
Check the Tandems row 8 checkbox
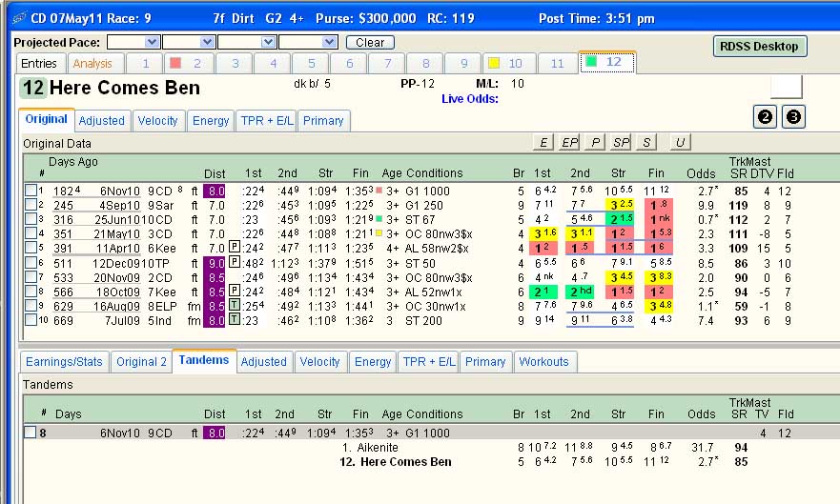[31, 433]
